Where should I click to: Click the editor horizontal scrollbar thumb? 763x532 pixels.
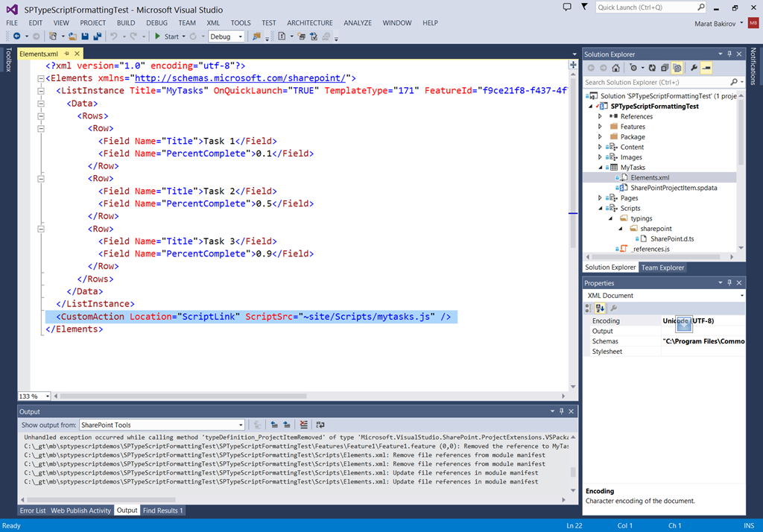click(183, 396)
